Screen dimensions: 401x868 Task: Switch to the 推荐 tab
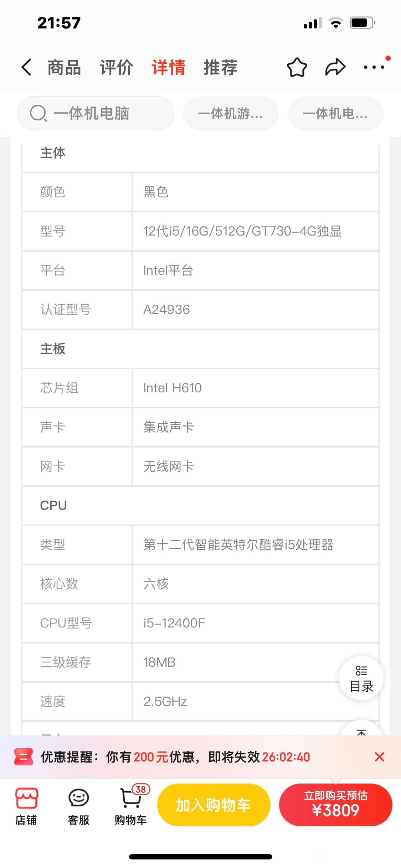click(x=220, y=67)
